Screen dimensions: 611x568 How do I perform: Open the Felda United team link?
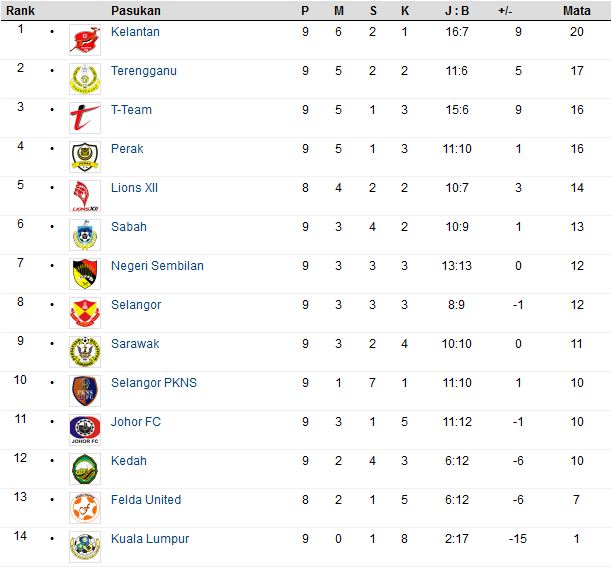click(146, 499)
